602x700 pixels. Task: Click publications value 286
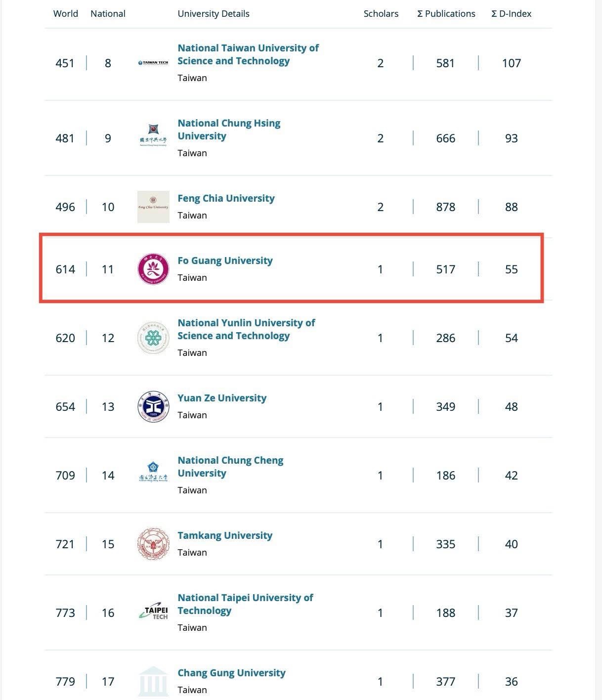445,338
